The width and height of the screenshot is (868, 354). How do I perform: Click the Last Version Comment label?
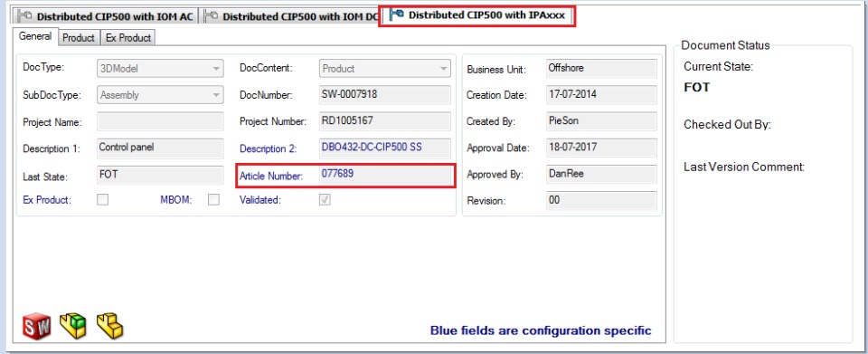coord(744,167)
